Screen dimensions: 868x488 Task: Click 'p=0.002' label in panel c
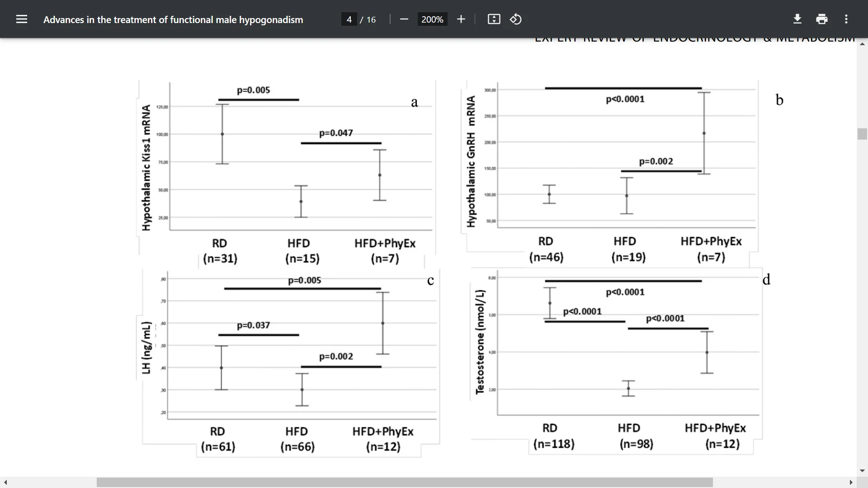336,357
